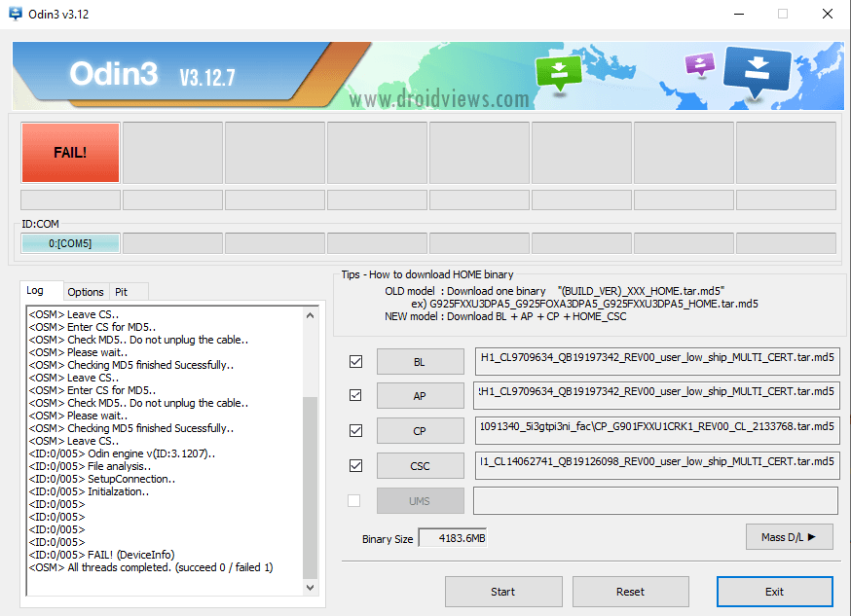Viewport: 851px width, 616px height.
Task: Click the CP file path field
Action: (x=657, y=430)
